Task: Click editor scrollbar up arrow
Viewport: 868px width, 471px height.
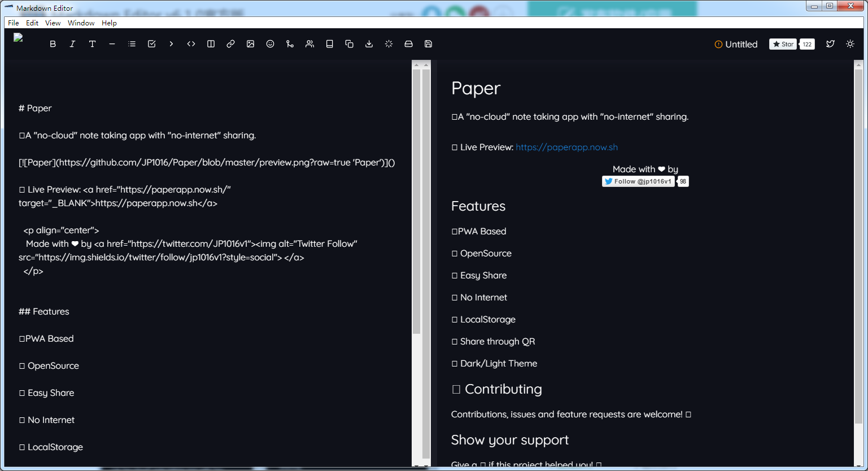Action: point(417,65)
